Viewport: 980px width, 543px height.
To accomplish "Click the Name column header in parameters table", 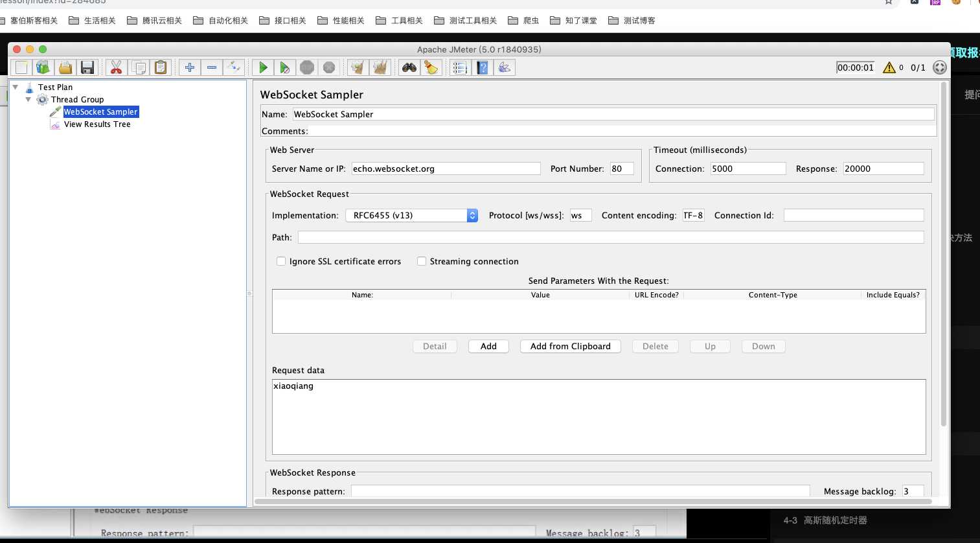I will click(x=362, y=295).
